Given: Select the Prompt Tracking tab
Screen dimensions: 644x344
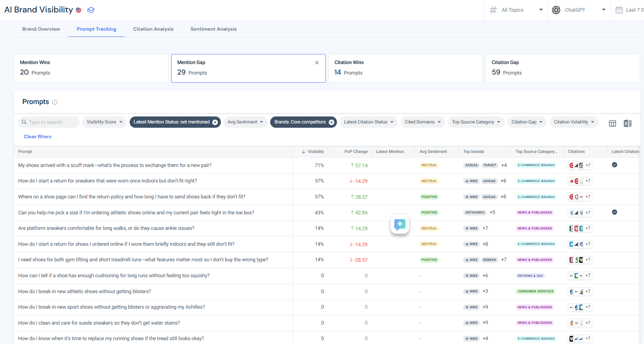Looking at the screenshot, I should point(97,29).
